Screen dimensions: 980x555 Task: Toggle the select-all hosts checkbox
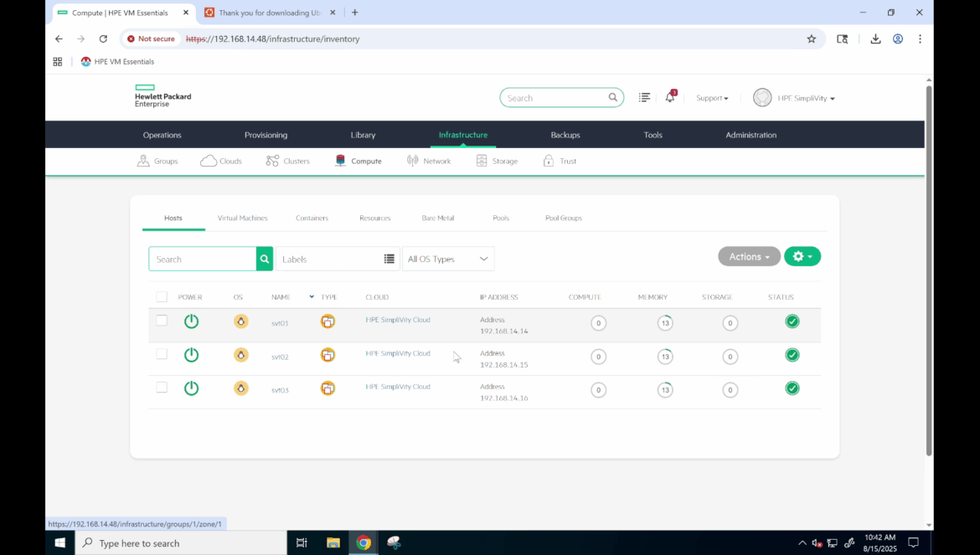[162, 297]
